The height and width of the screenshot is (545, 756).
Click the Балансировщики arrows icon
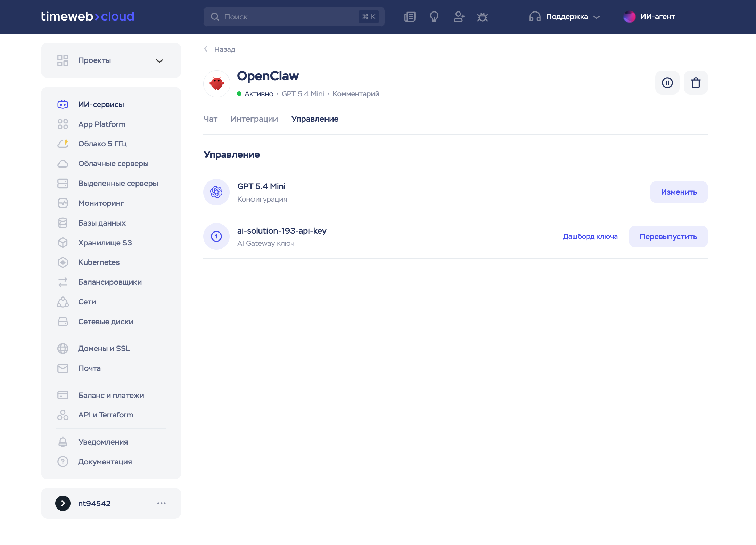pyautogui.click(x=63, y=282)
